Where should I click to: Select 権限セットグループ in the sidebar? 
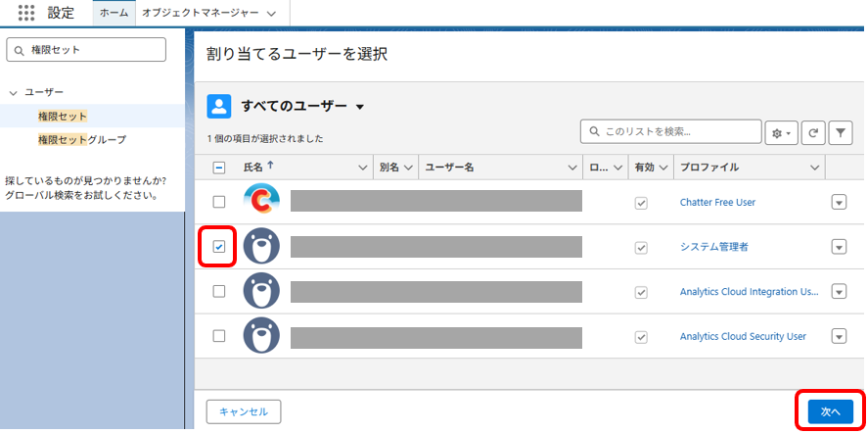pyautogui.click(x=82, y=140)
